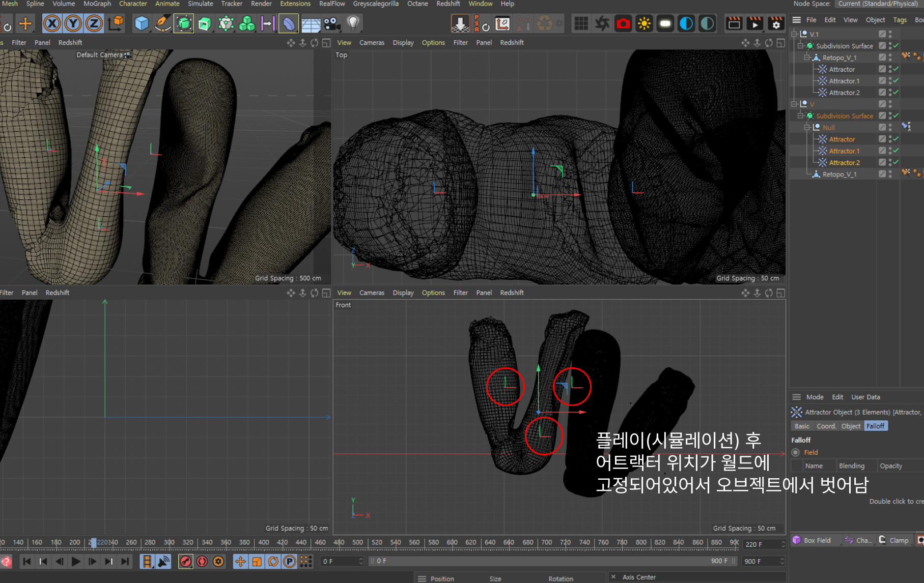
Task: Click the grid layout icon
Action: tap(581, 23)
